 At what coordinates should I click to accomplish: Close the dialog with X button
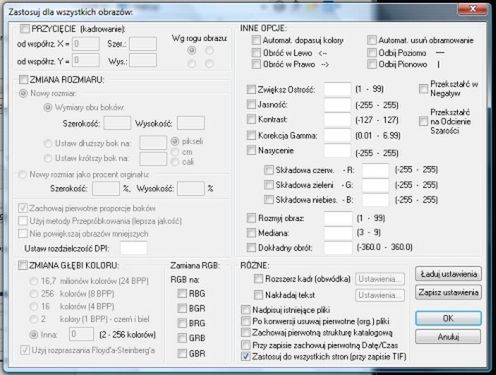click(x=473, y=9)
